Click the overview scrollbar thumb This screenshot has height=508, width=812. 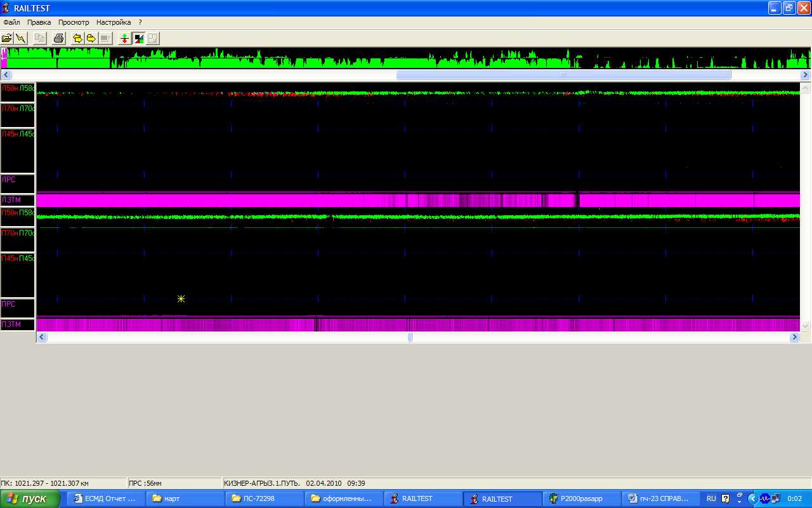(x=563, y=75)
